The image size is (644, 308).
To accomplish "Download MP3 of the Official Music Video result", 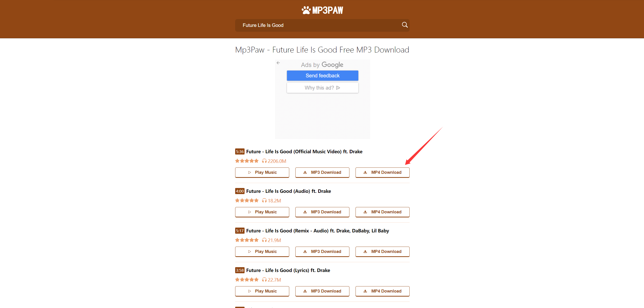I will pos(322,172).
